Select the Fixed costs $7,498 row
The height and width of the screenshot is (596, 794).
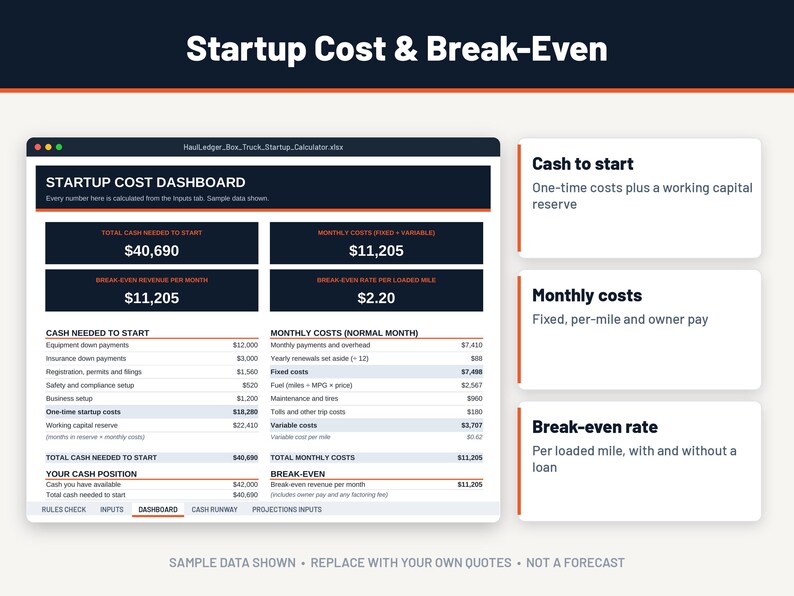click(x=376, y=372)
